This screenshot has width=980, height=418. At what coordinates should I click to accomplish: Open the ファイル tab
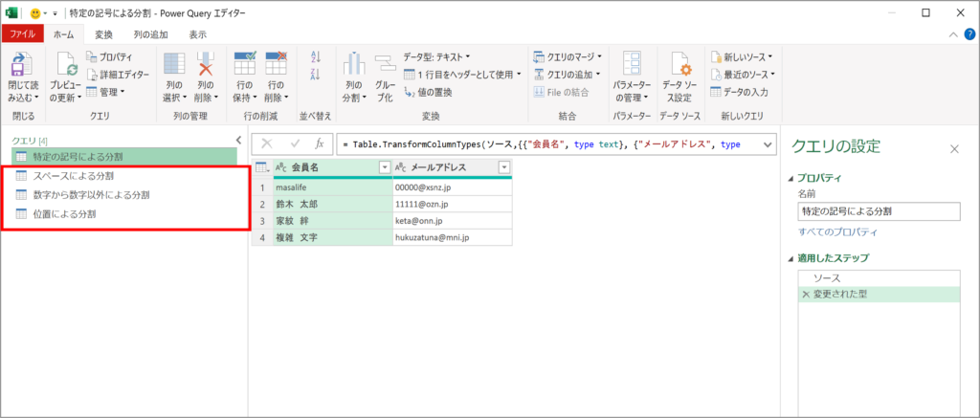tap(23, 34)
